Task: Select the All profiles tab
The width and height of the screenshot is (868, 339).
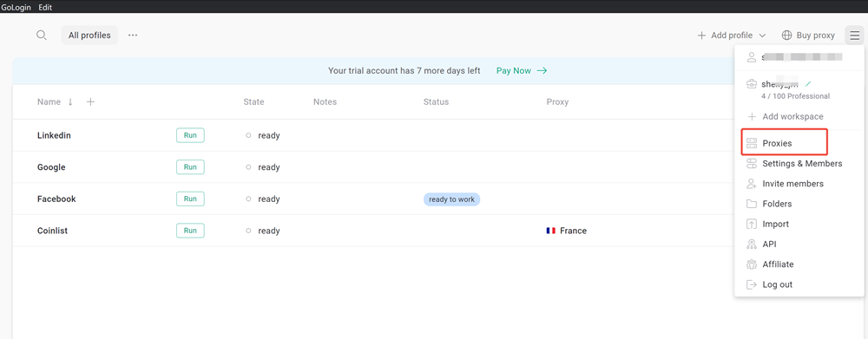Action: [89, 36]
